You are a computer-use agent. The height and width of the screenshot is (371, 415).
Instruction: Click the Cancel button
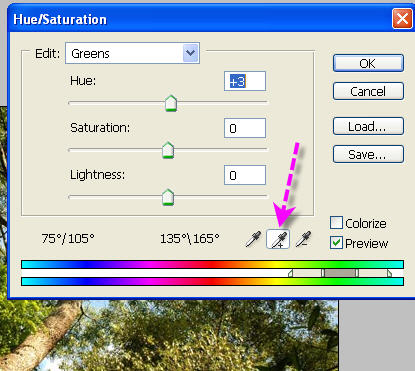368,91
